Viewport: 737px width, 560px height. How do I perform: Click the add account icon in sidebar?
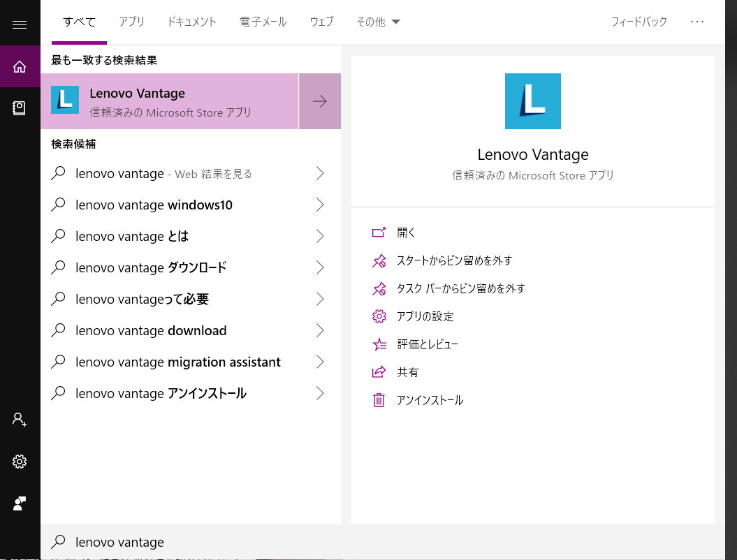tap(20, 419)
